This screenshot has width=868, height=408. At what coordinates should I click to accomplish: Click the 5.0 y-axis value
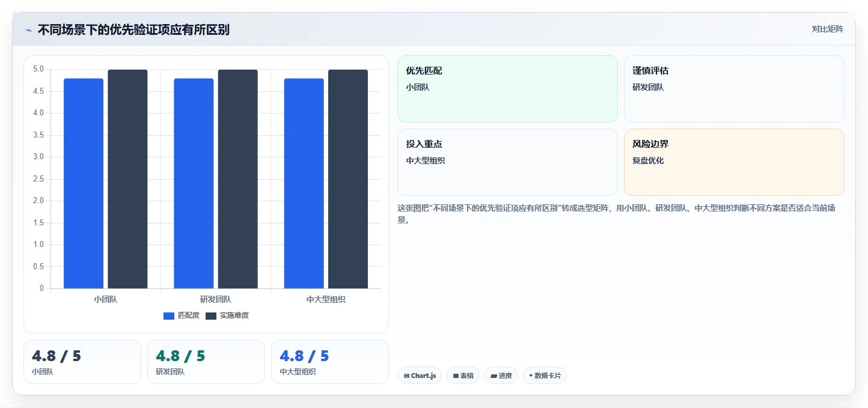[38, 69]
